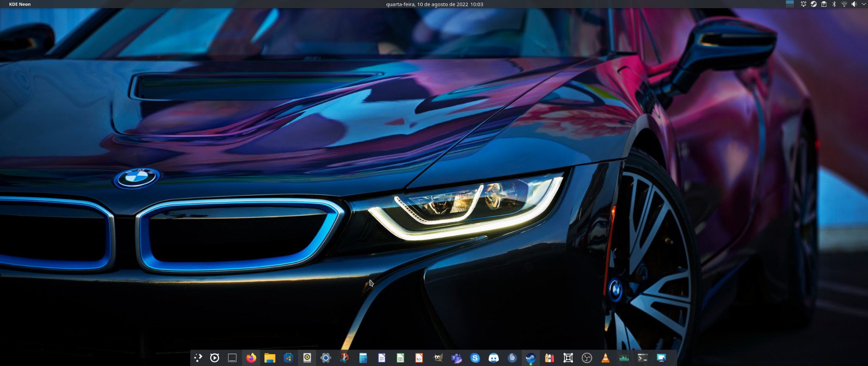The height and width of the screenshot is (366, 868).
Task: Open Steam from the dock
Action: coord(531,358)
